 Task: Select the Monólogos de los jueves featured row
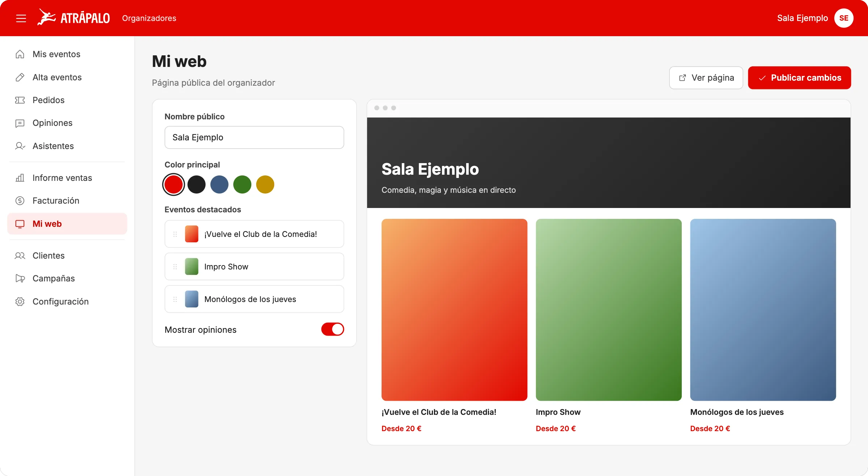pyautogui.click(x=254, y=299)
